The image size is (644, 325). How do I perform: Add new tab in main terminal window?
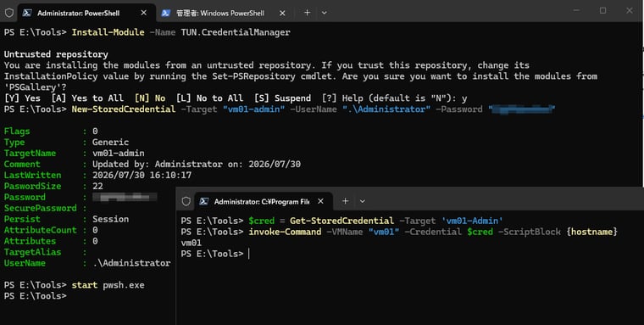(x=307, y=13)
